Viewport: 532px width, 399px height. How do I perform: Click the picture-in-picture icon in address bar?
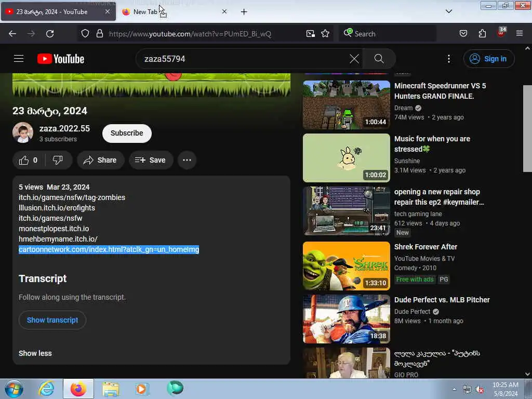(x=311, y=34)
